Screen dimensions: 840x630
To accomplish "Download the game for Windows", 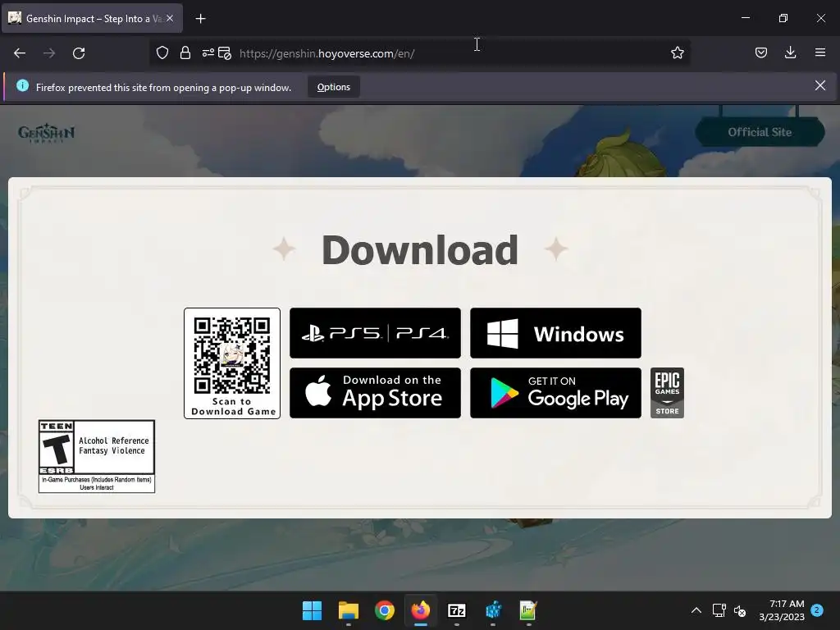I will (555, 333).
